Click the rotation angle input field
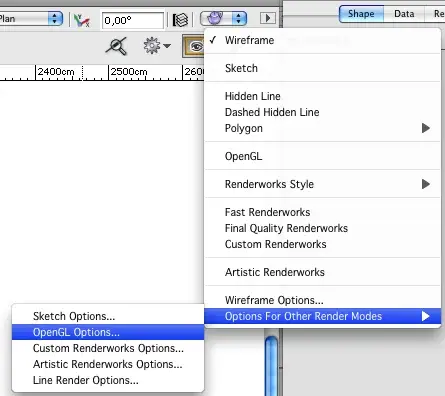The image size is (445, 396). [133, 20]
